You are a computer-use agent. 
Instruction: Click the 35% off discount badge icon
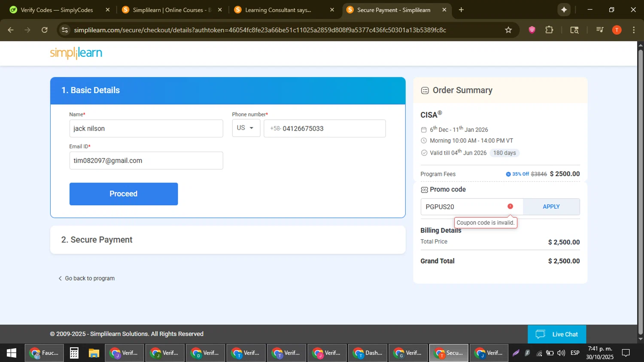508,174
